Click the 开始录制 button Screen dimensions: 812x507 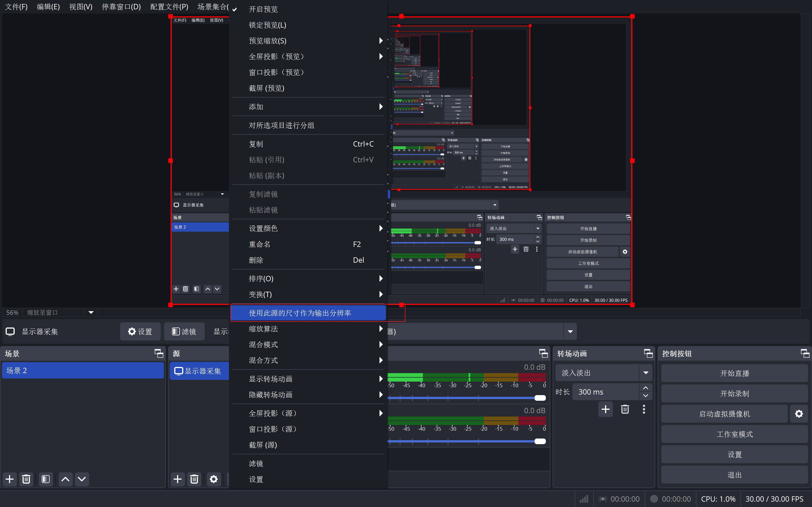point(734,394)
